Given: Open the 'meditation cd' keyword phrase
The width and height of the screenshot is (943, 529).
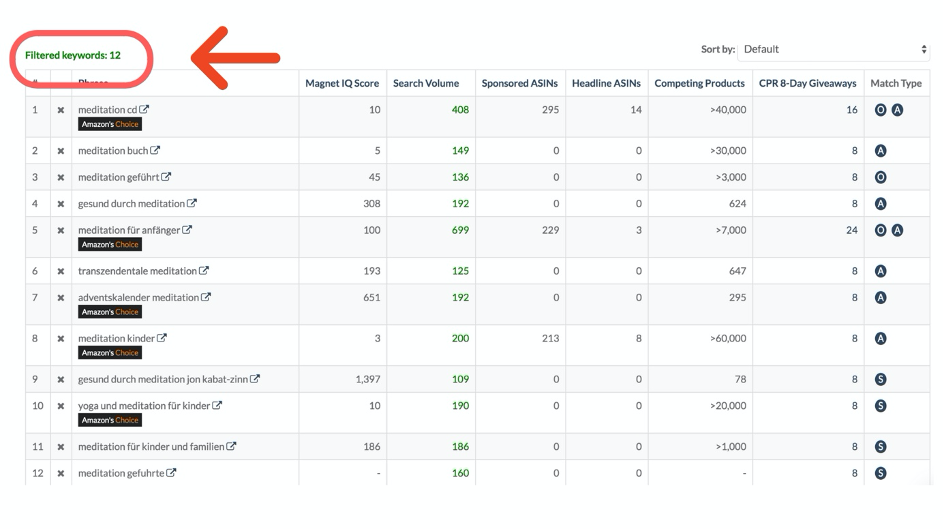Looking at the screenshot, I should click(x=108, y=110).
